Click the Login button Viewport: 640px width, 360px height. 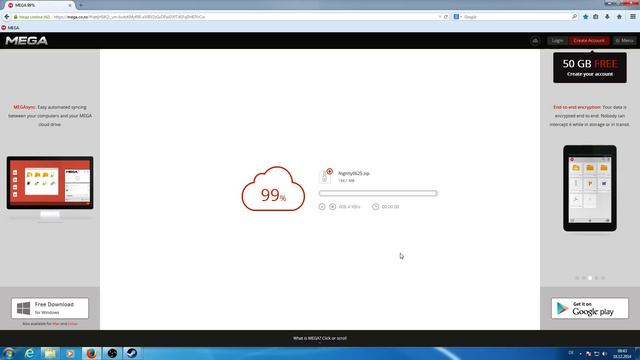coord(557,40)
